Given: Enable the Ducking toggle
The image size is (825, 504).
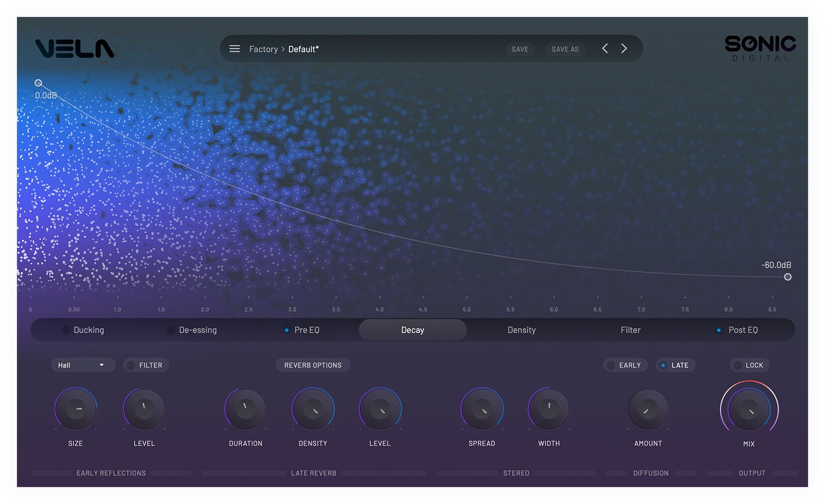Looking at the screenshot, I should click(x=66, y=330).
